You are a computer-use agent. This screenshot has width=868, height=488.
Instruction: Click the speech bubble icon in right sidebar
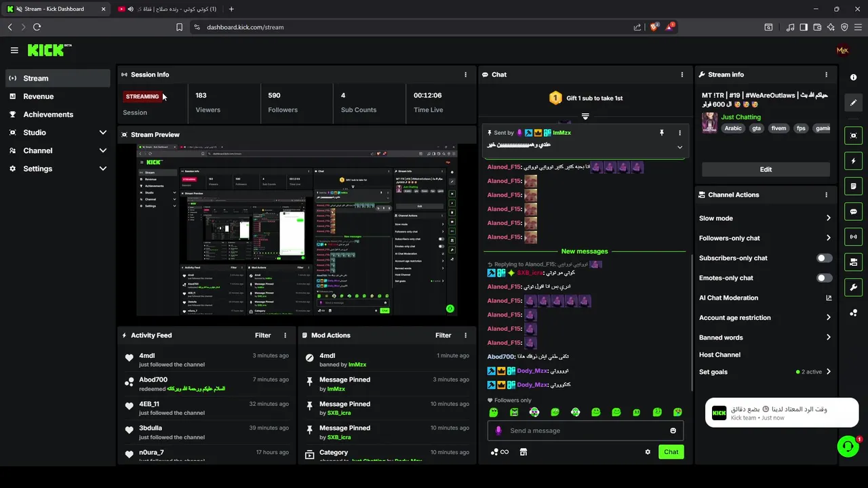pos(854,211)
